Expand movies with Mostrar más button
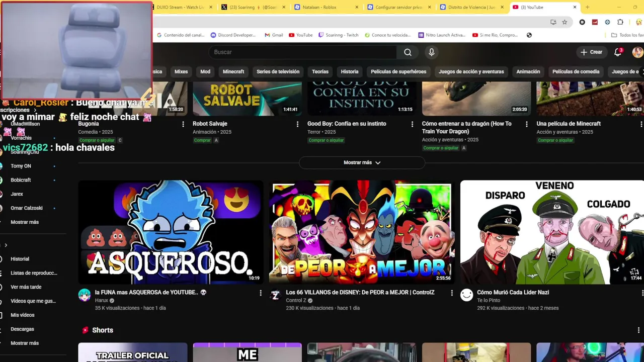The image size is (644, 362). click(362, 162)
